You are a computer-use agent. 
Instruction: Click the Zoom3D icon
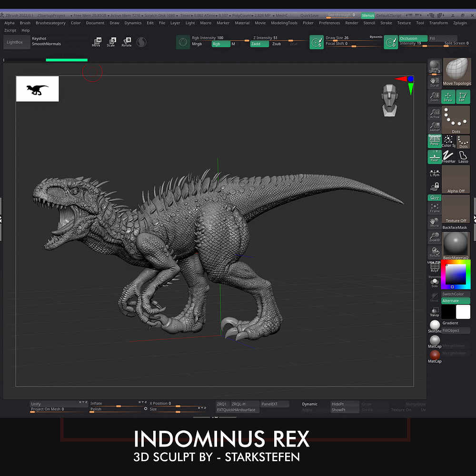click(435, 237)
